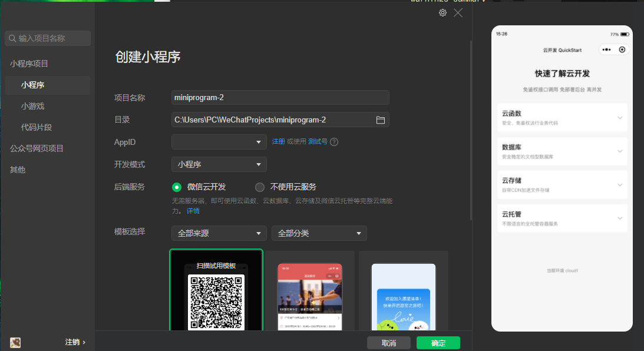Screen dimensions: 644x351
Task: Open phone preview three-dot menu
Action: (607, 49)
